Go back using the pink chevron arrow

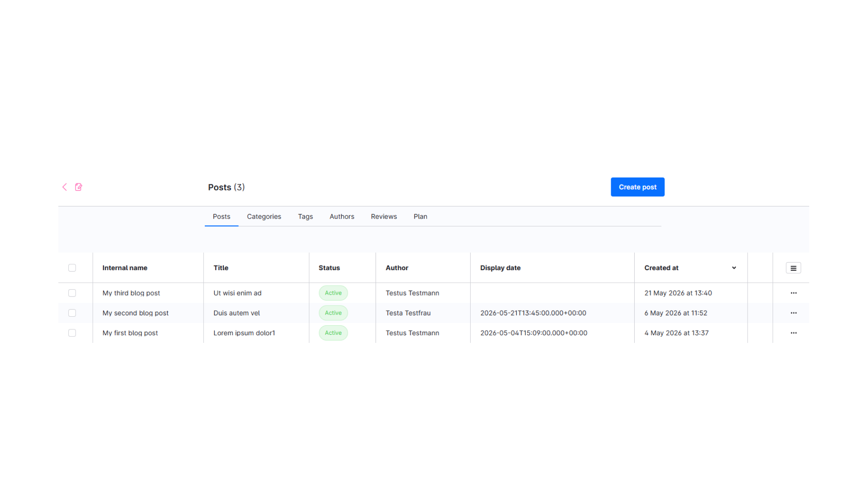point(65,187)
